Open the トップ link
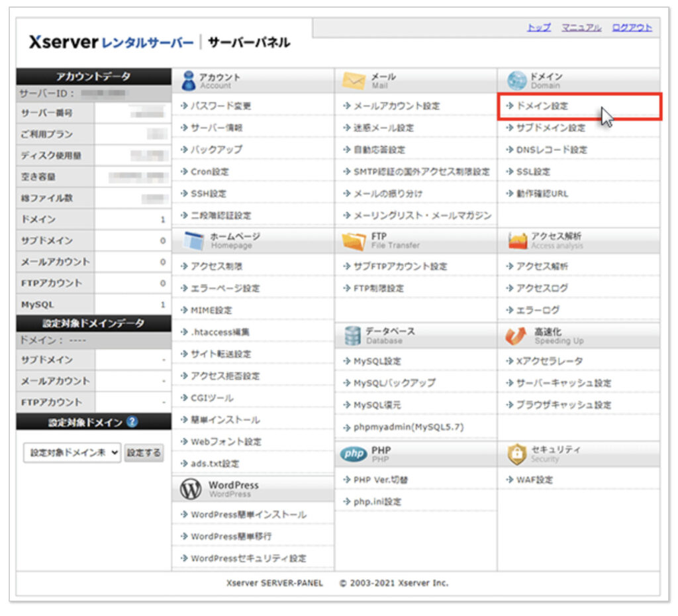The image size is (678, 616). 539,28
